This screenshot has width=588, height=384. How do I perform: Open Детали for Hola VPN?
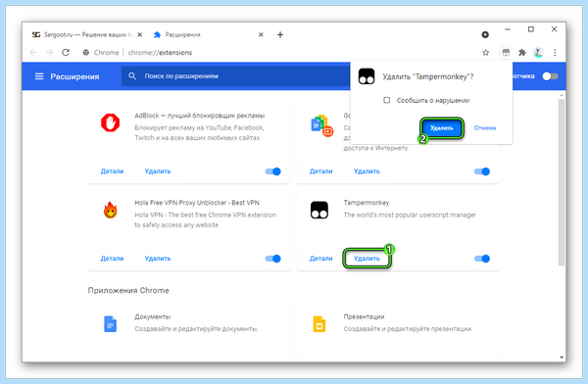point(112,259)
